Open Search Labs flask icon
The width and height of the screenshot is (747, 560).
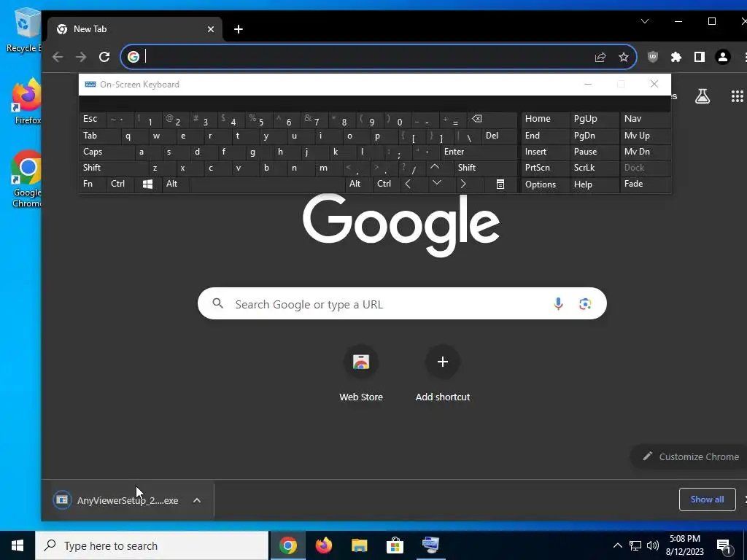point(703,97)
